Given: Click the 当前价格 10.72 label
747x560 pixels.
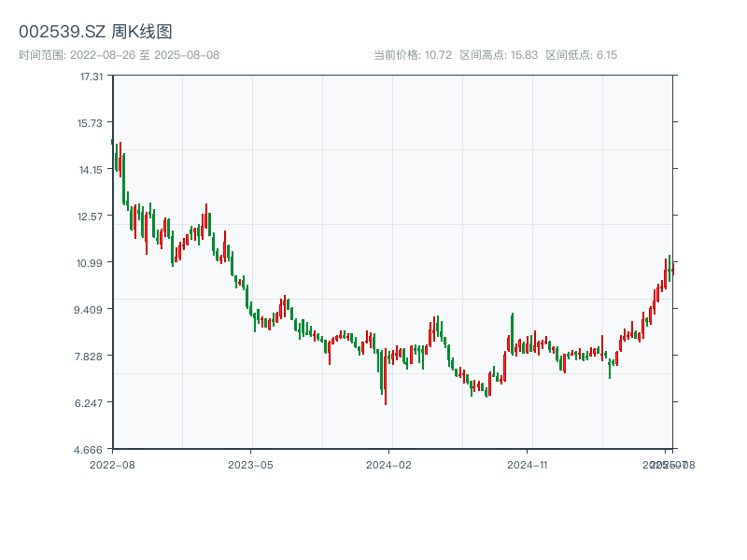Looking at the screenshot, I should (413, 55).
